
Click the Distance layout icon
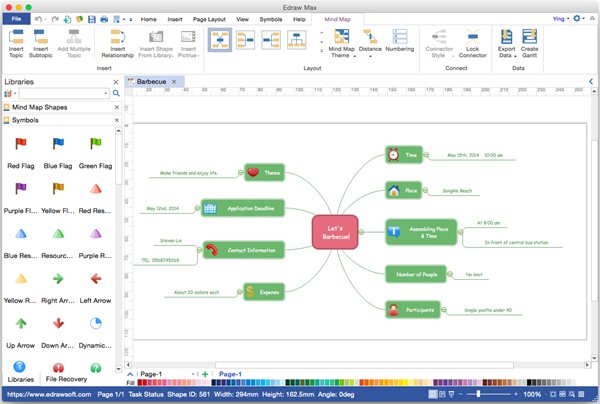[x=370, y=41]
